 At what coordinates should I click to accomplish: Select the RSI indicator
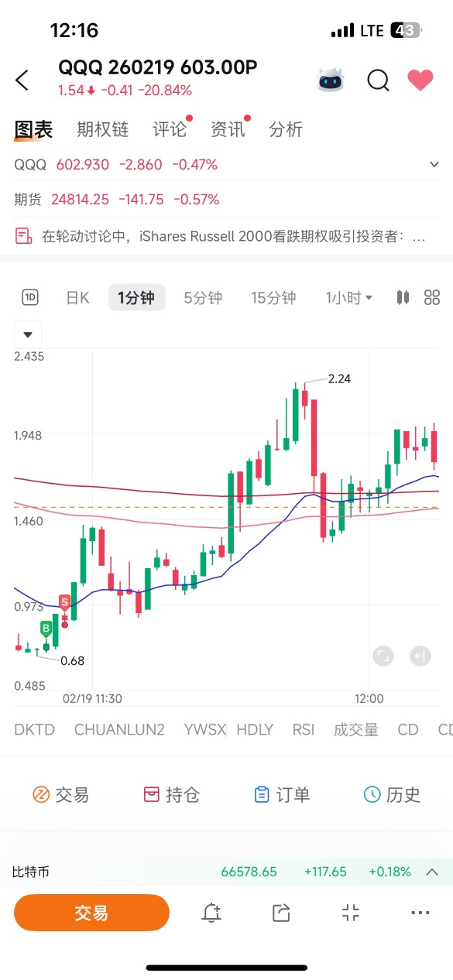click(x=304, y=729)
